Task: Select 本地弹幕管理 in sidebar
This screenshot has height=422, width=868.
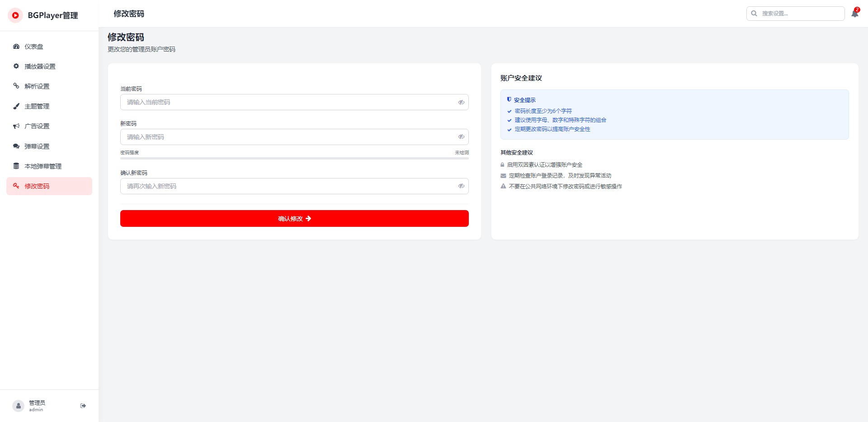Action: 43,166
